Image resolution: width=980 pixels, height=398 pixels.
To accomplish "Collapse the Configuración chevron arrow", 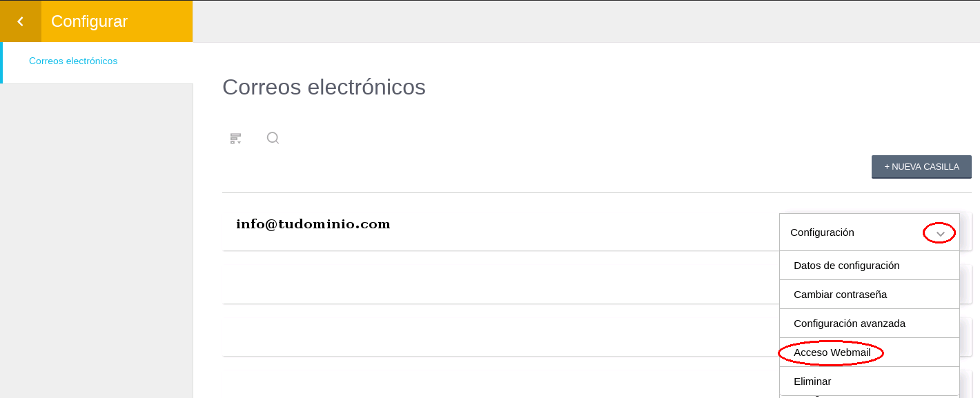I will click(940, 234).
